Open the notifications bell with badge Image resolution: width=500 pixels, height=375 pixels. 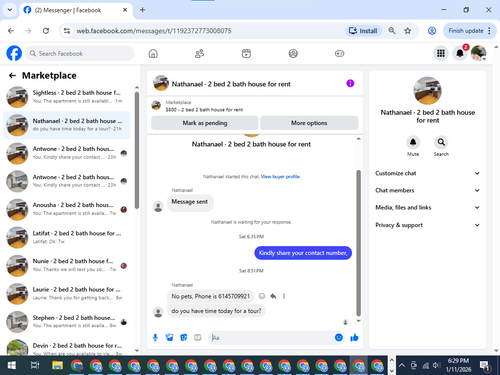[460, 53]
